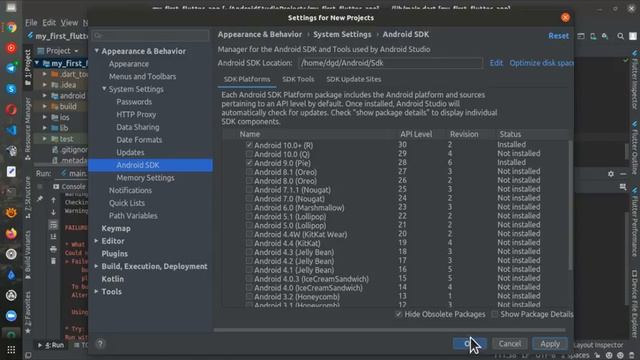The image size is (640, 360).
Task: Click the settings search field
Action: (151, 36)
